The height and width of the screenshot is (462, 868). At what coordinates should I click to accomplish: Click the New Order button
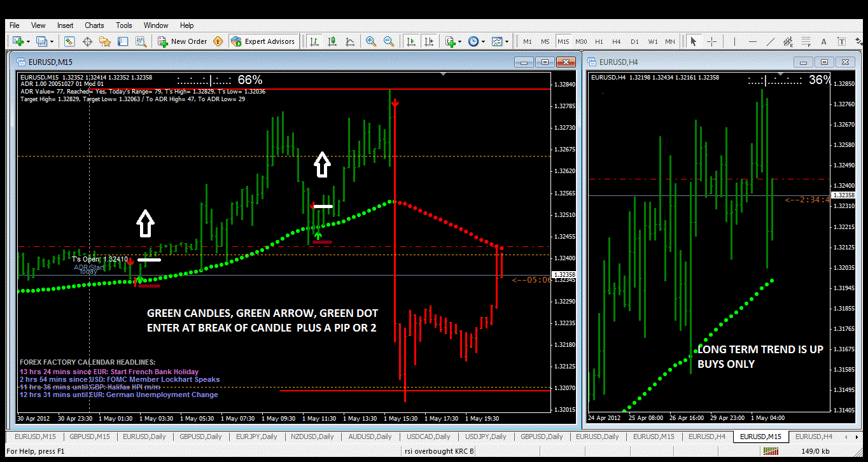(183, 41)
